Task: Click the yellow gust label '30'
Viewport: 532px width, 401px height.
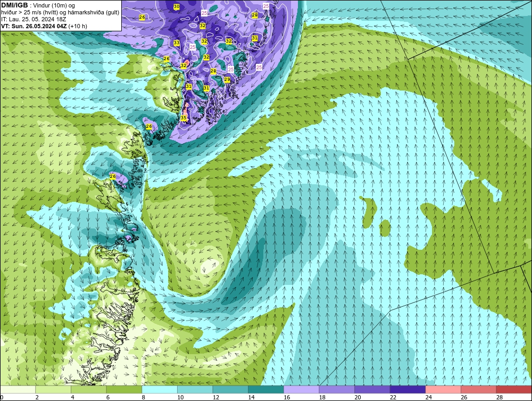Action: 177,6
